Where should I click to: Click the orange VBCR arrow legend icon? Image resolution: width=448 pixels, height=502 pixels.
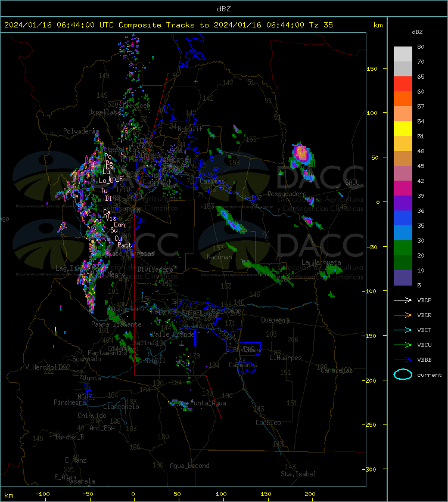point(403,315)
